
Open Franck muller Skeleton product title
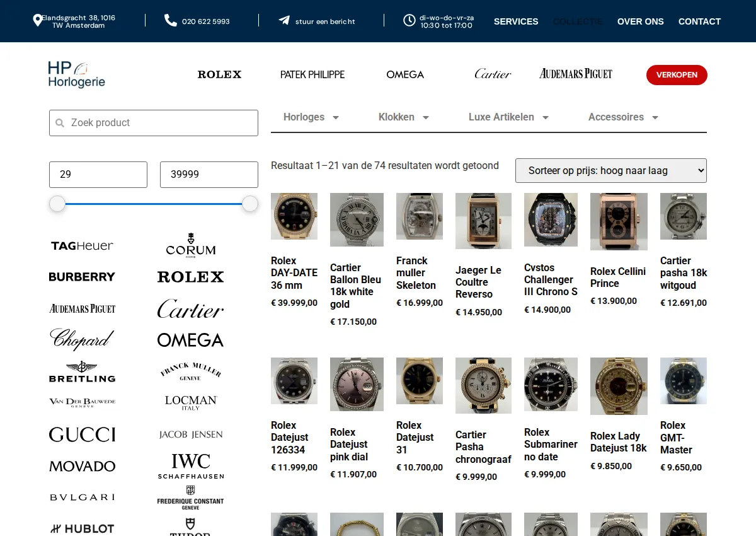[416, 273]
